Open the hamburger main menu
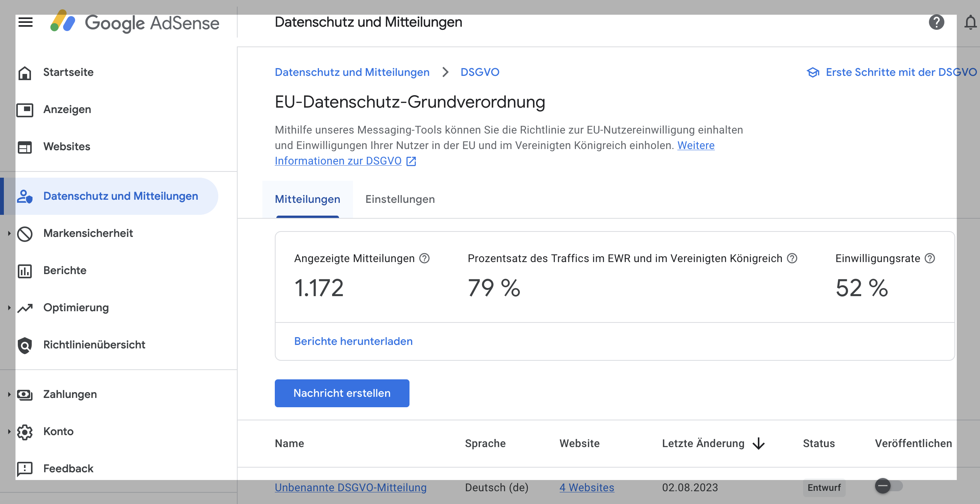 26,22
